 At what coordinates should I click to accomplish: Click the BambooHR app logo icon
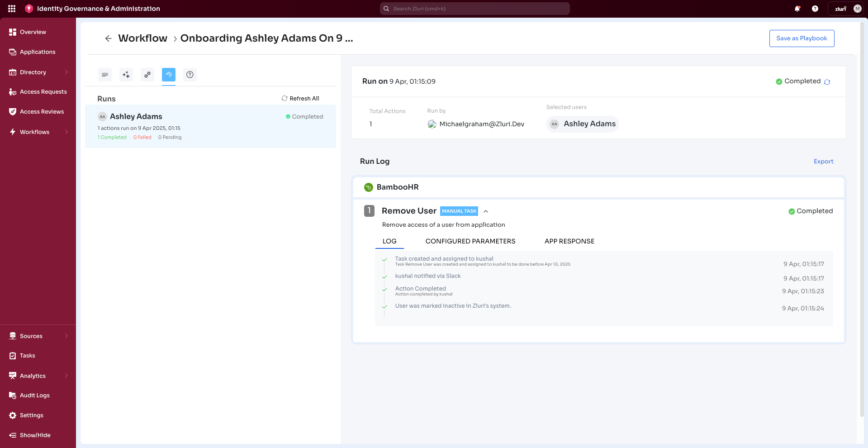(x=369, y=187)
